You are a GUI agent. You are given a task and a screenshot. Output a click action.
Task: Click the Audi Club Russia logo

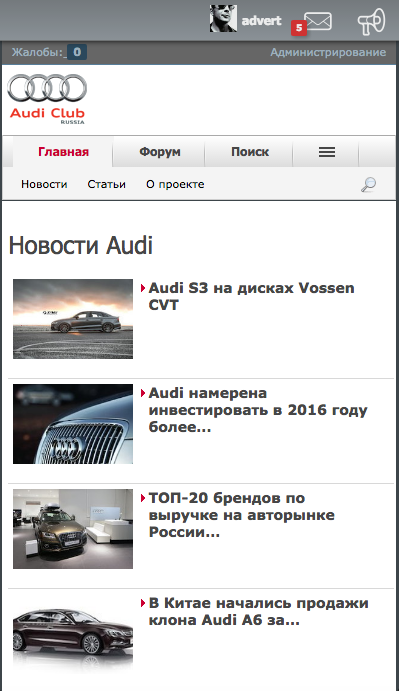pyautogui.click(x=47, y=99)
